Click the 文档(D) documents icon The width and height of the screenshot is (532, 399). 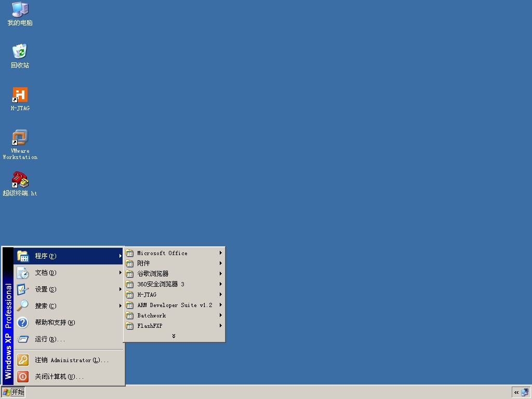[23, 273]
